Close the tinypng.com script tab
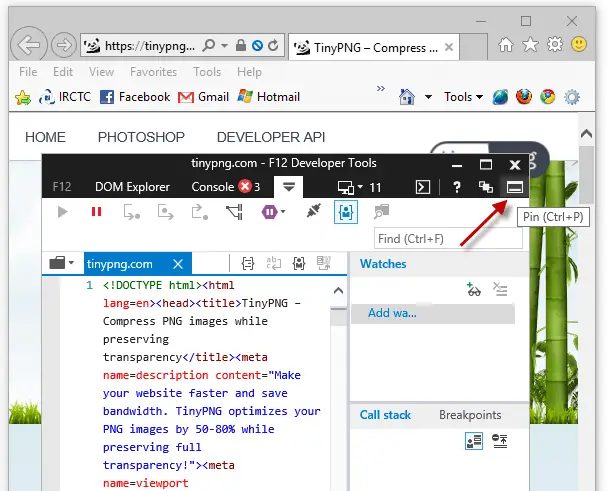Viewport: 607px width, 491px height. click(178, 264)
